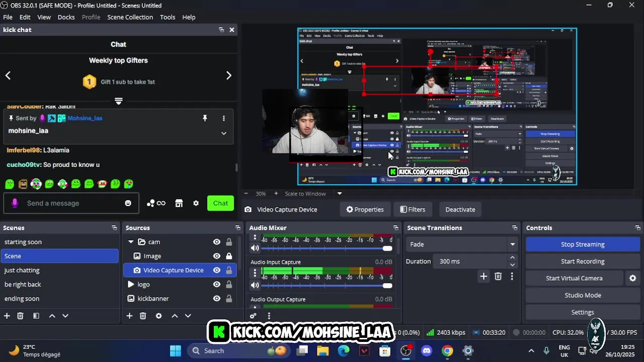Open the Scene Transitions three-dot properties menu

(512, 276)
